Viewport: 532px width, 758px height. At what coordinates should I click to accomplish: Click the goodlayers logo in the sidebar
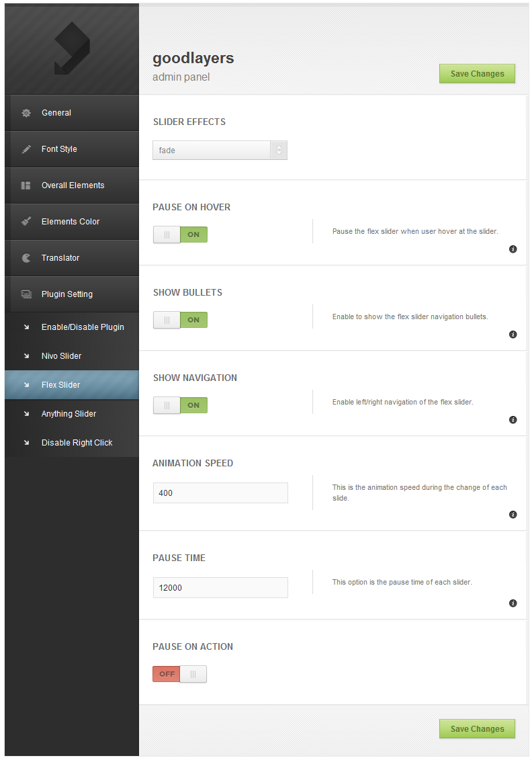point(72,48)
